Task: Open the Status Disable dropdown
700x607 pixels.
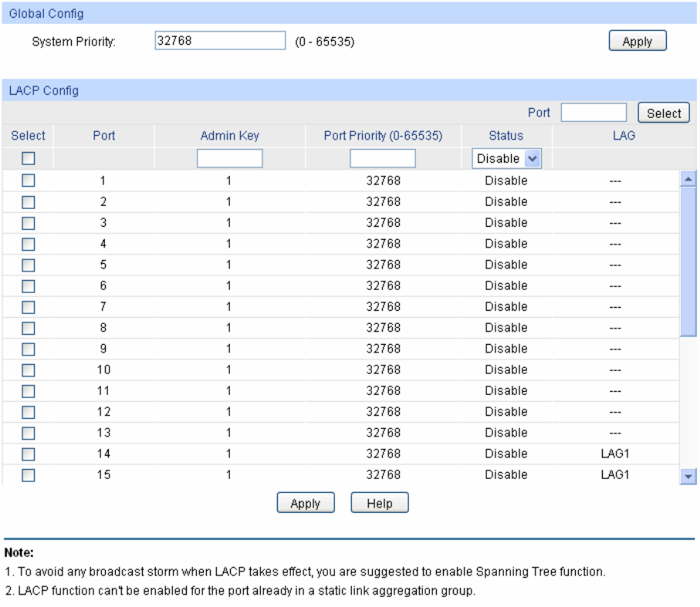Action: pyautogui.click(x=506, y=159)
